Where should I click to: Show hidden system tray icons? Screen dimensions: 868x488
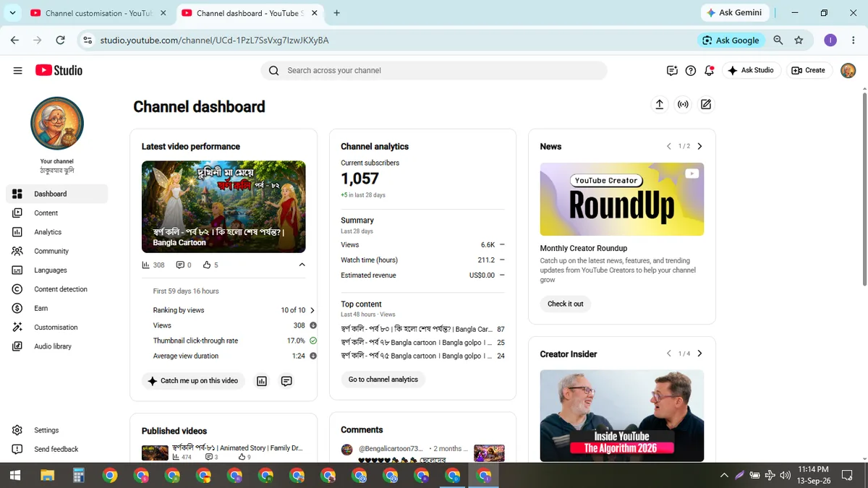tap(724, 475)
